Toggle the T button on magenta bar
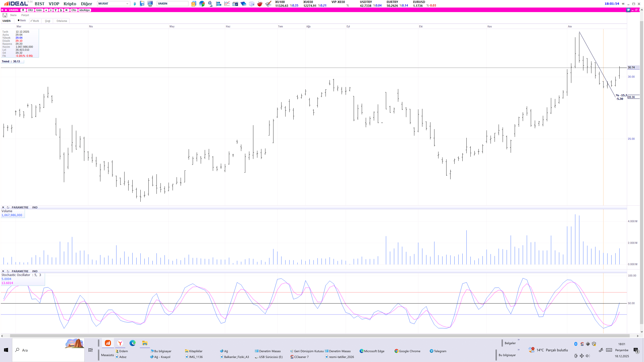The height and width of the screenshot is (362, 644). pyautogui.click(x=56, y=10)
